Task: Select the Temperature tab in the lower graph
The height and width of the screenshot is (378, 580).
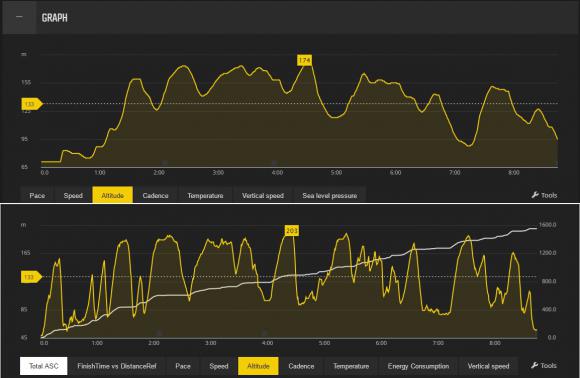Action: coord(351,366)
